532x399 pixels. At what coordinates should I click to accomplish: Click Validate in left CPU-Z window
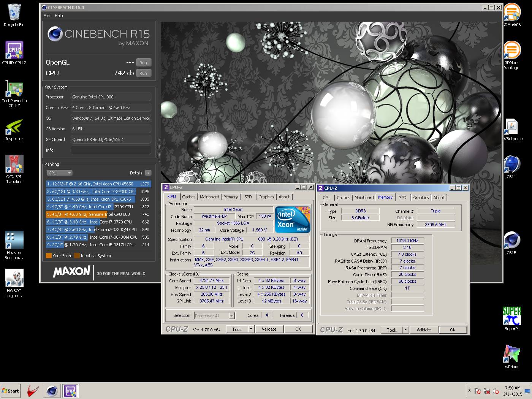269,329
